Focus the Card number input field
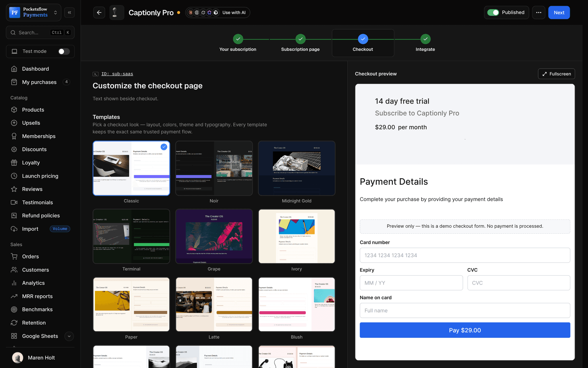The height and width of the screenshot is (368, 588). (465, 255)
